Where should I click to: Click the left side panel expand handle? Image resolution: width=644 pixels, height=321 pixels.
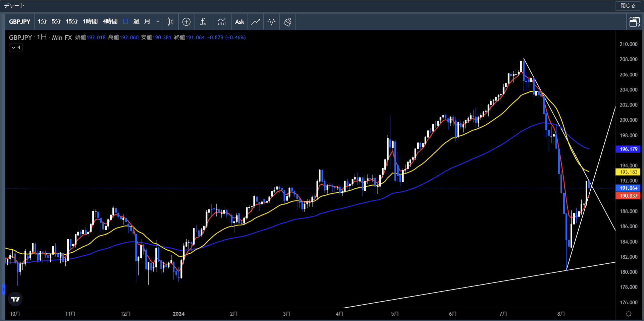click(3, 289)
